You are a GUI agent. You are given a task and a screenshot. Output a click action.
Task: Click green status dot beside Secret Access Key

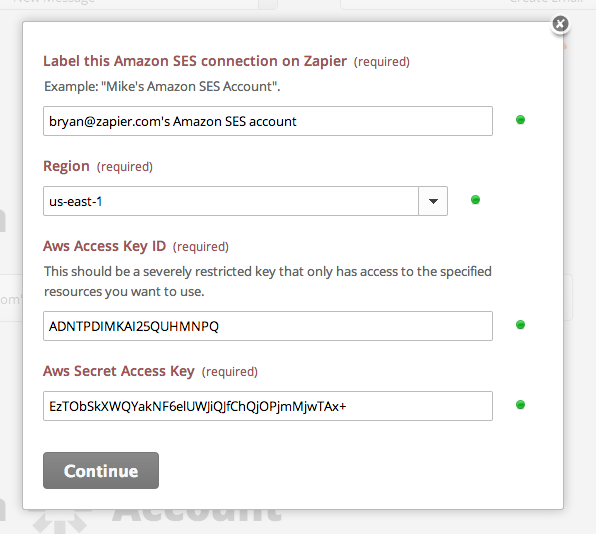[x=520, y=405]
